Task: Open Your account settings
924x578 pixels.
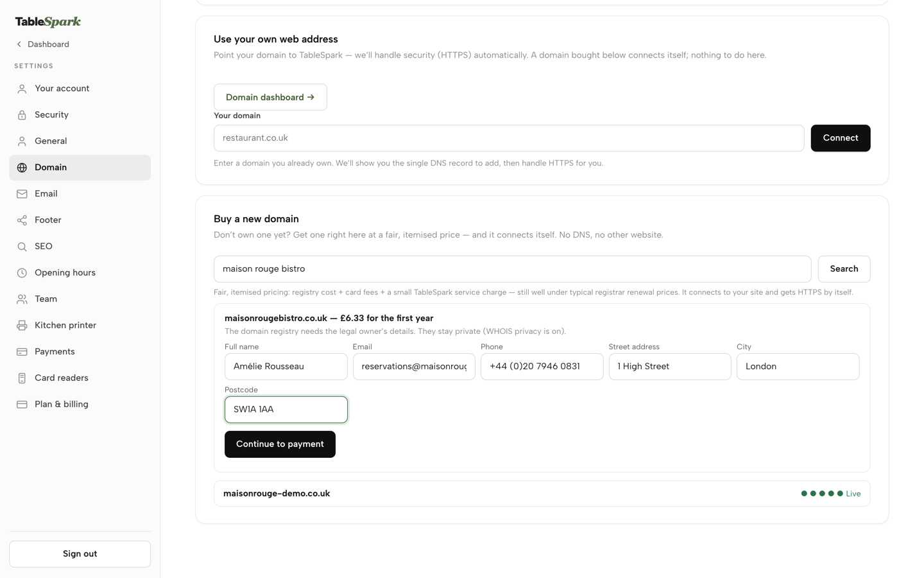Action: click(x=80, y=89)
